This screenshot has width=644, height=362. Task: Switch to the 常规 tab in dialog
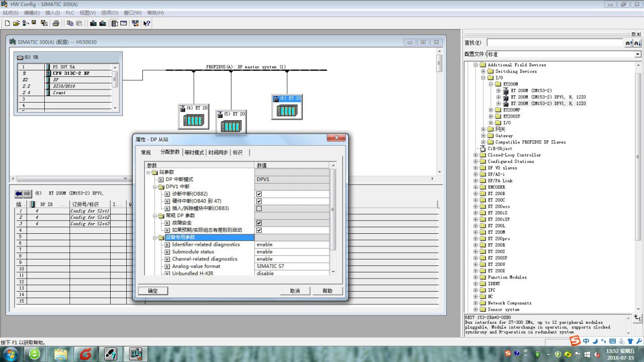point(146,152)
